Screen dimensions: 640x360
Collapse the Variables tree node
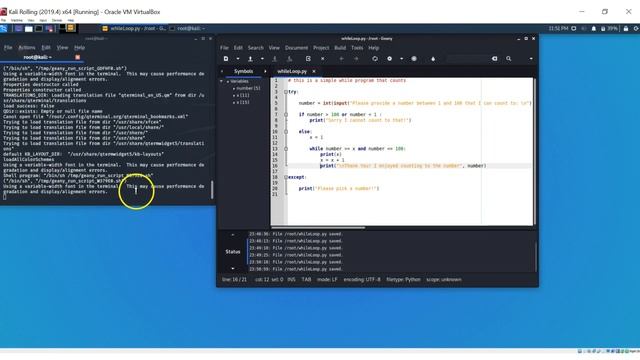pos(222,81)
